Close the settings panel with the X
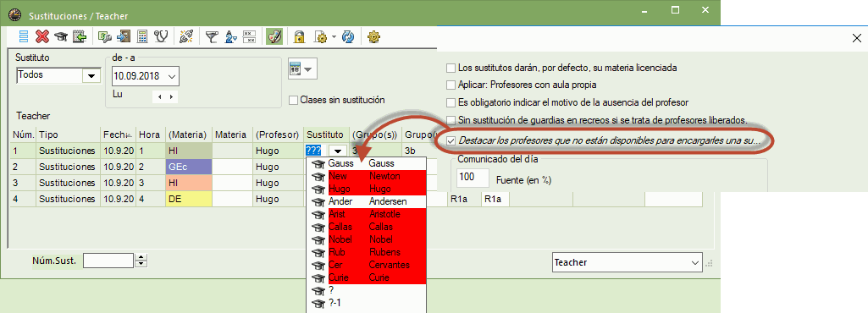The height and width of the screenshot is (313, 868). coord(856,38)
